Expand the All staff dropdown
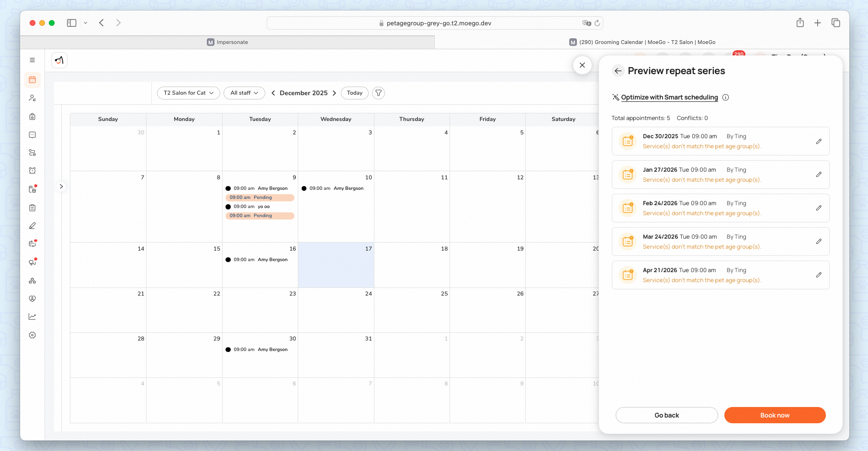 (x=244, y=93)
